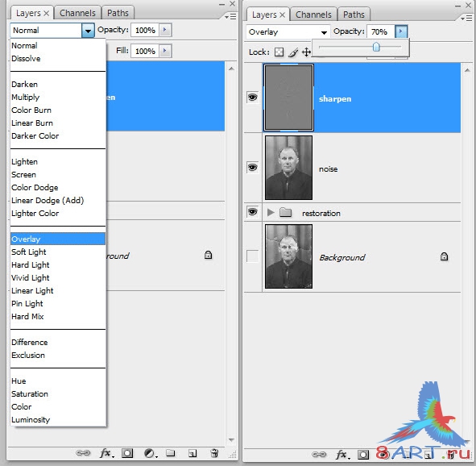Lock transparent pixels icon in right panel
The width and height of the screenshot is (476, 466).
[x=279, y=52]
